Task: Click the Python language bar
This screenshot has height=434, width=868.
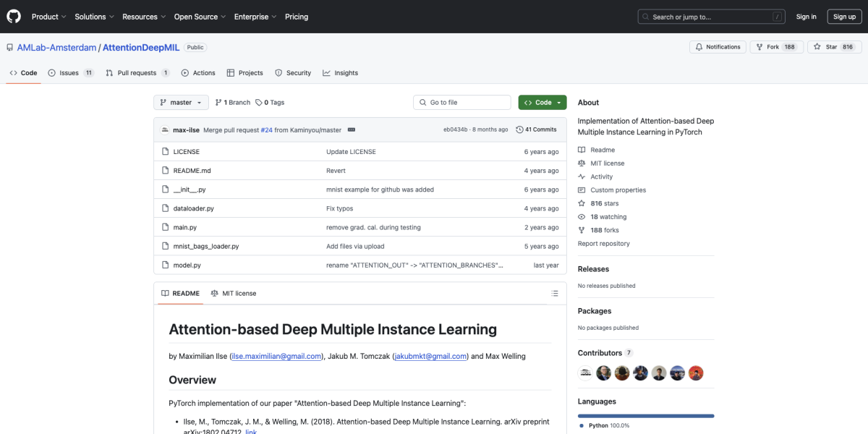Action: coord(645,416)
